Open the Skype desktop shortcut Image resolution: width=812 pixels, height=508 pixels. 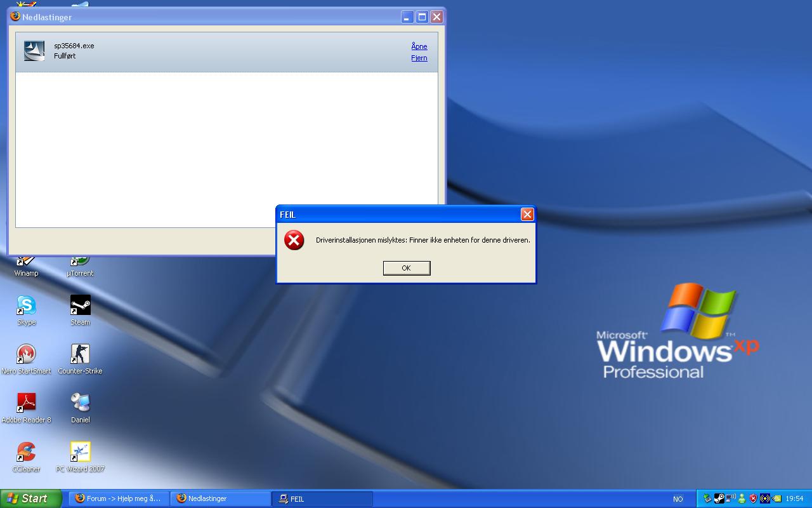[x=26, y=311]
